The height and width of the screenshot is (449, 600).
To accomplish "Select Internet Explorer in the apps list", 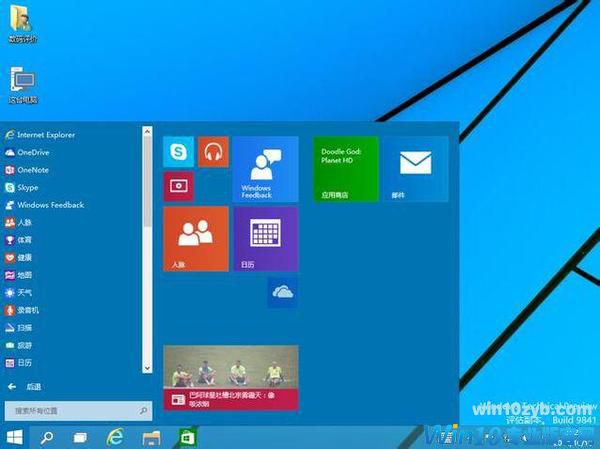I will (x=45, y=134).
